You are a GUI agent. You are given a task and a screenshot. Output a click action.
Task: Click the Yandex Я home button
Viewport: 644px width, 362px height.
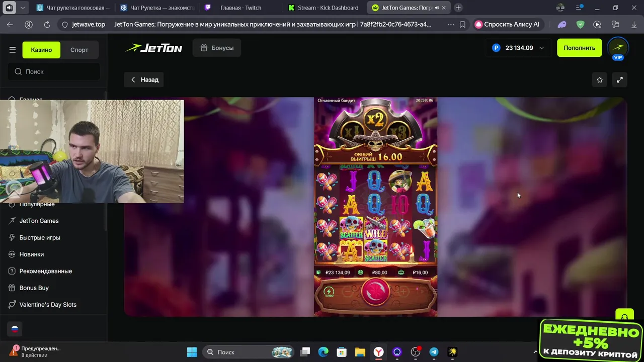coord(29,24)
